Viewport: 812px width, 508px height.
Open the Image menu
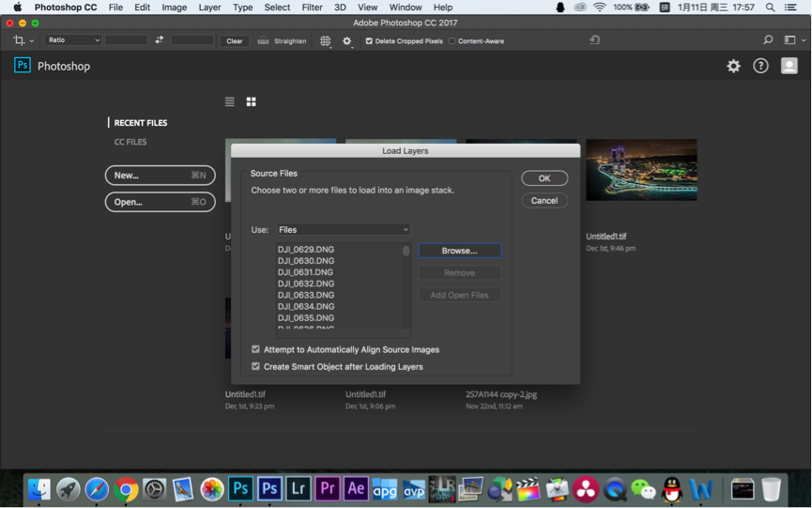pos(174,8)
